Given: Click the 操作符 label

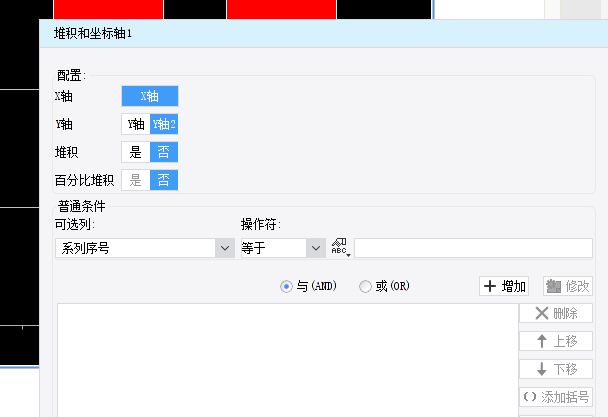Looking at the screenshot, I should point(261,224).
